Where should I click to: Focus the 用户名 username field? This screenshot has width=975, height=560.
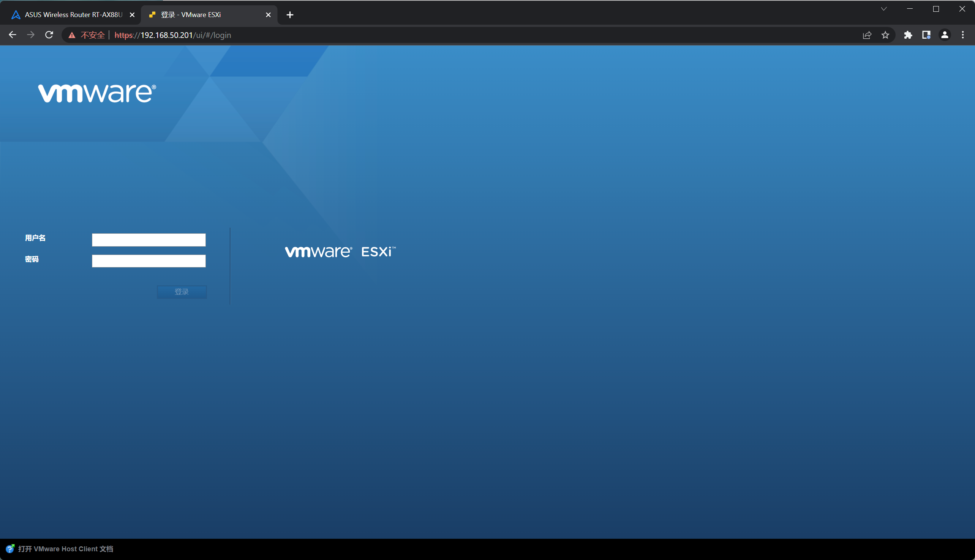tap(149, 240)
